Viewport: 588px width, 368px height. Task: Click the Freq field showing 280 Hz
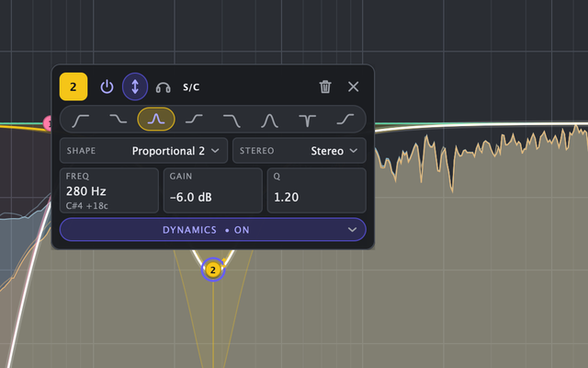[x=109, y=190]
